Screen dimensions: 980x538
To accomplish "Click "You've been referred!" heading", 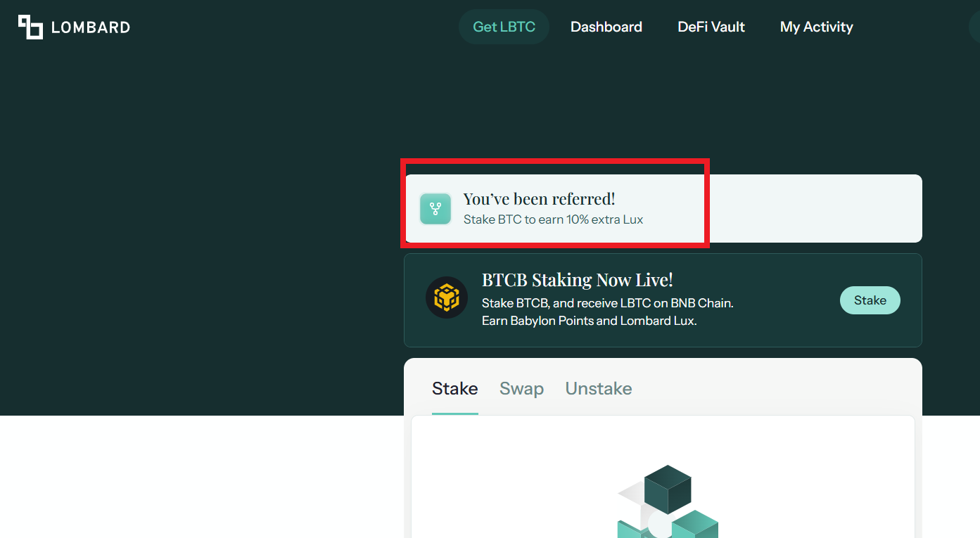I will 539,199.
